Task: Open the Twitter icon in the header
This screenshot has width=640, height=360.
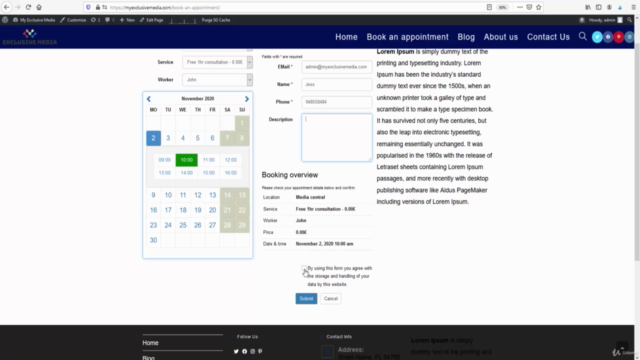Action: click(597, 37)
